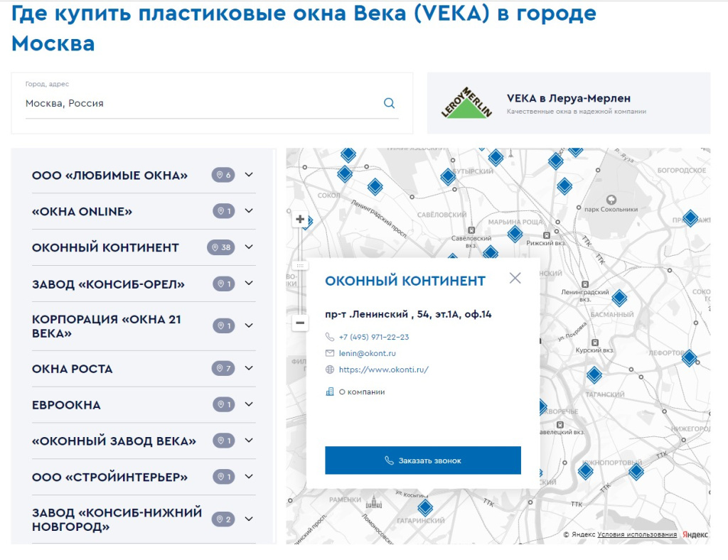Expand «Оконный завод Века» chevron

click(249, 441)
